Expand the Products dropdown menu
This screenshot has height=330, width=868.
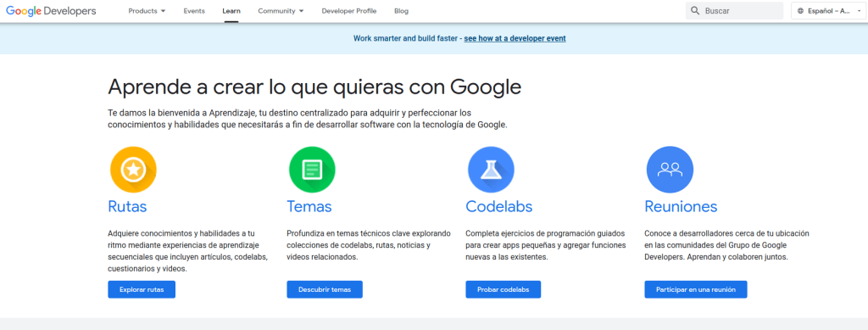tap(147, 11)
